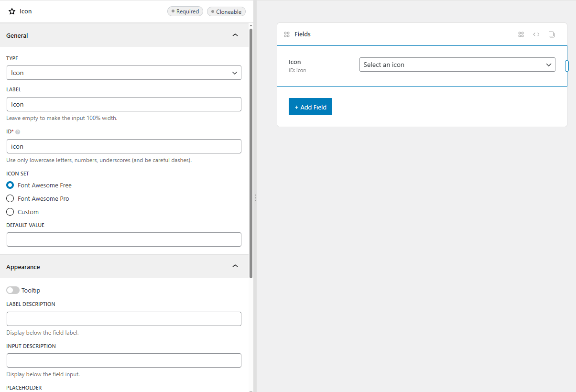Open the Type dropdown showing Icon
Image resolution: width=576 pixels, height=392 pixels.
pyautogui.click(x=124, y=73)
